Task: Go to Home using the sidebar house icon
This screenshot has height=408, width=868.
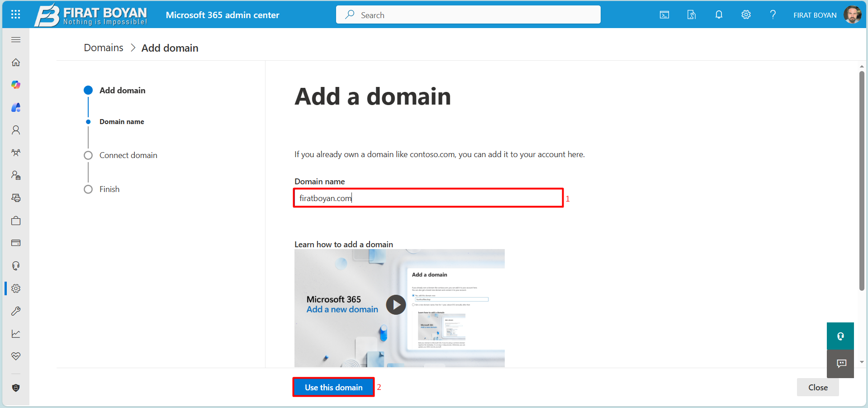Action: pos(15,62)
